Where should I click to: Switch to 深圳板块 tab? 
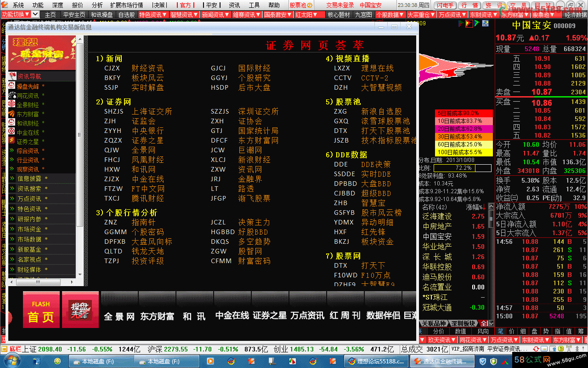coord(463,323)
